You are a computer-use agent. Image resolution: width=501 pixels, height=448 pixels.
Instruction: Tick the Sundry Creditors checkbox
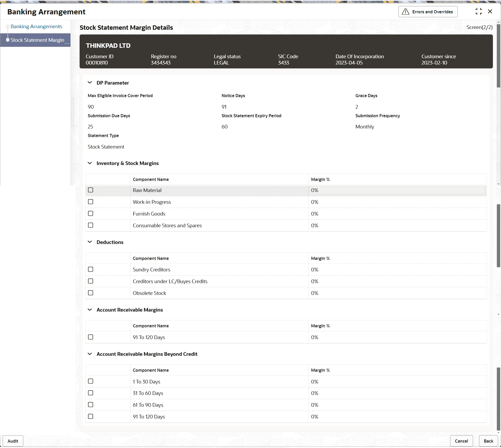click(x=91, y=269)
